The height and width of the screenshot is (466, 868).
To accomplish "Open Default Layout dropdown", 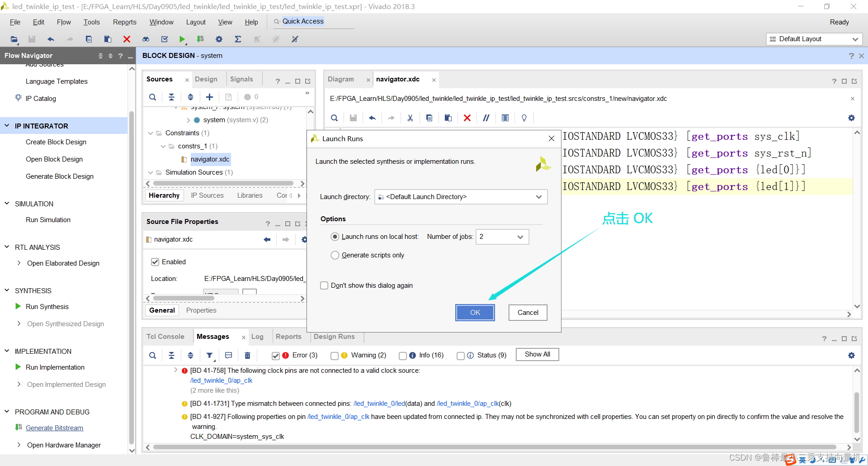I will [814, 39].
